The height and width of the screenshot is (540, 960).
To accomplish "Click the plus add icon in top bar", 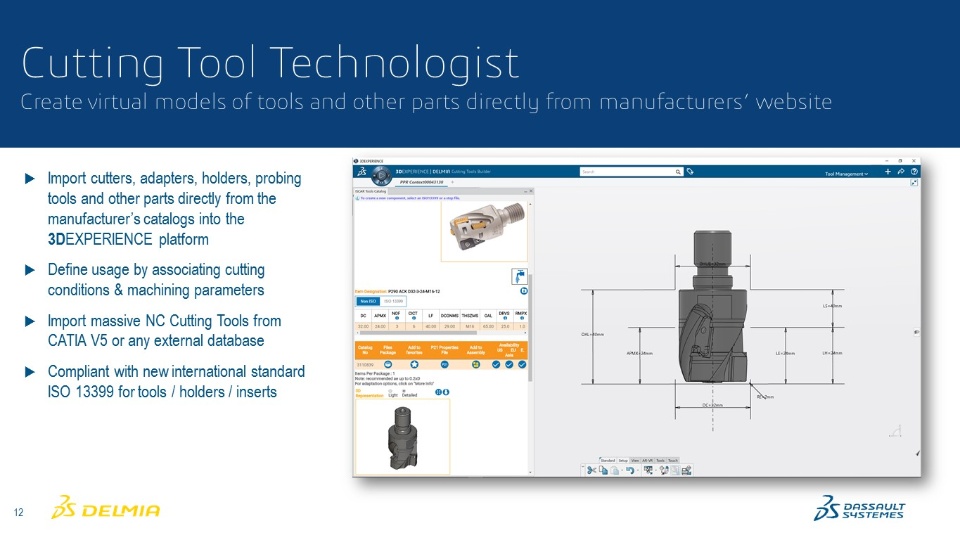I will [x=888, y=172].
